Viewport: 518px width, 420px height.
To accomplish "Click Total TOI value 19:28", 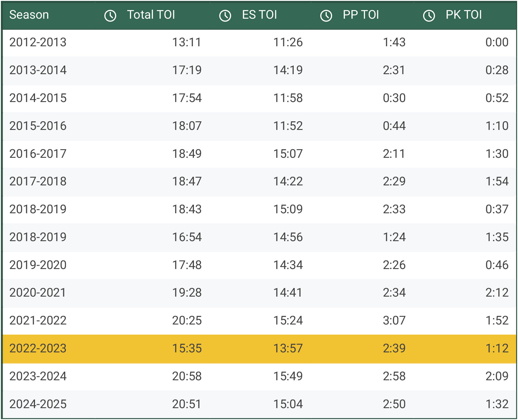I will click(187, 293).
